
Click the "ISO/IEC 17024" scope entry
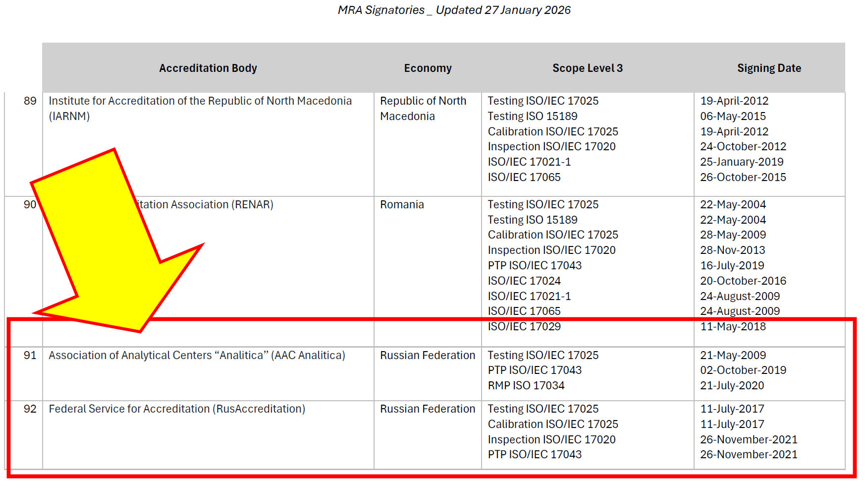click(524, 281)
